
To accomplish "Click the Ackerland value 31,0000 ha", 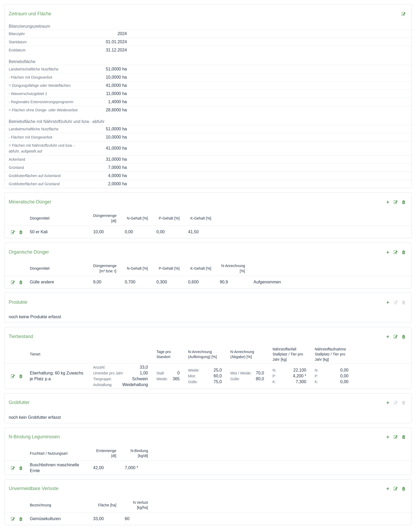I will coord(116,159).
